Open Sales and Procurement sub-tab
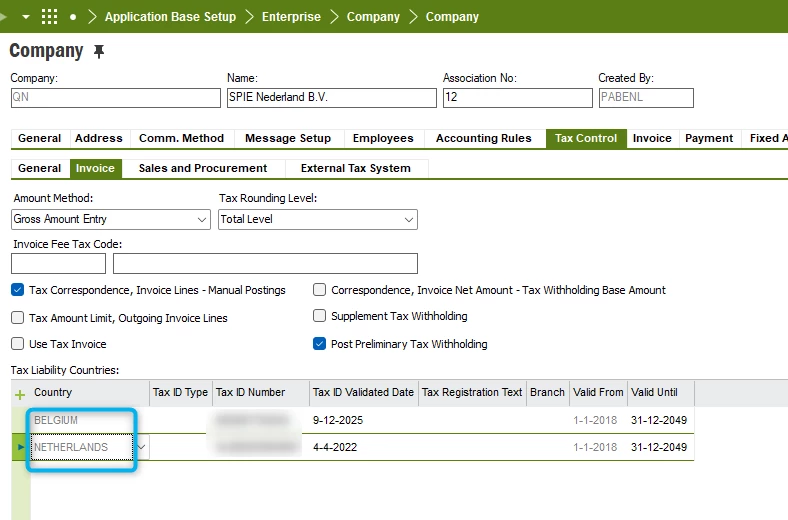 (203, 168)
